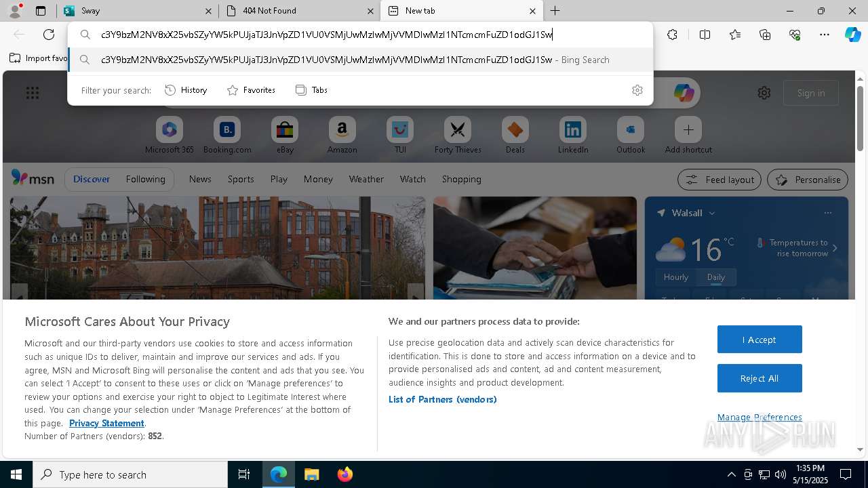Screen dimensions: 868x488
Task: Open the Favorites star icon
Action: coord(735,35)
